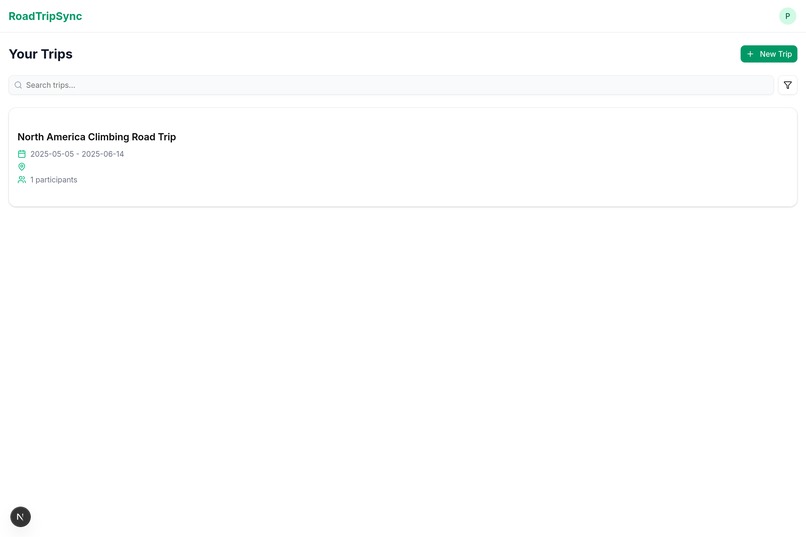This screenshot has height=537, width=806.
Task: Open the trips filter funnel icon
Action: click(787, 85)
